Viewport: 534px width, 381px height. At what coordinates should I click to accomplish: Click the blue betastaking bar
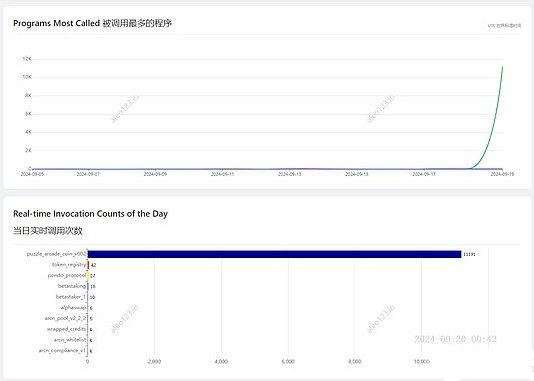point(88,286)
